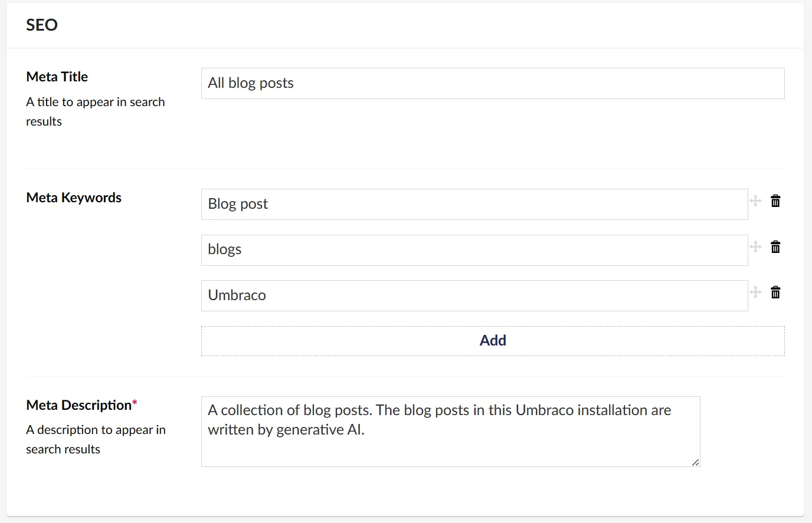Click the "A title to appear in search results" text

click(96, 111)
